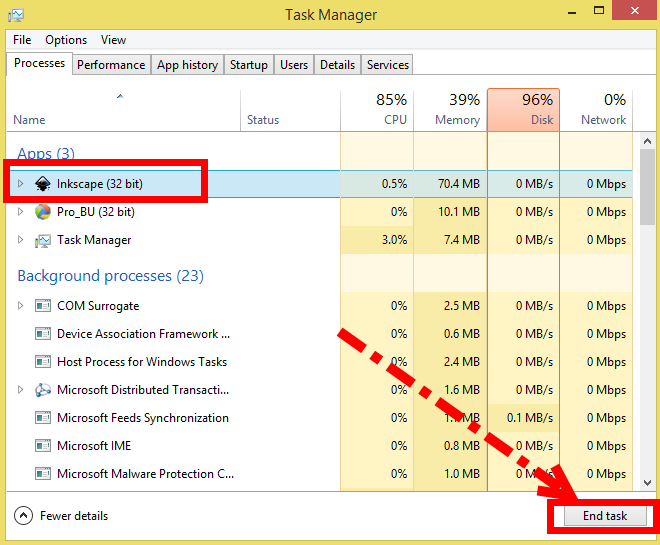Switch to the Users tab

click(294, 65)
